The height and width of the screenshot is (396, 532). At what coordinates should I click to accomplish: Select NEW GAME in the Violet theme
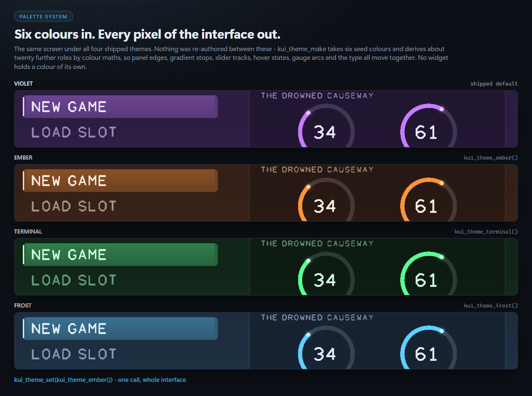120,107
